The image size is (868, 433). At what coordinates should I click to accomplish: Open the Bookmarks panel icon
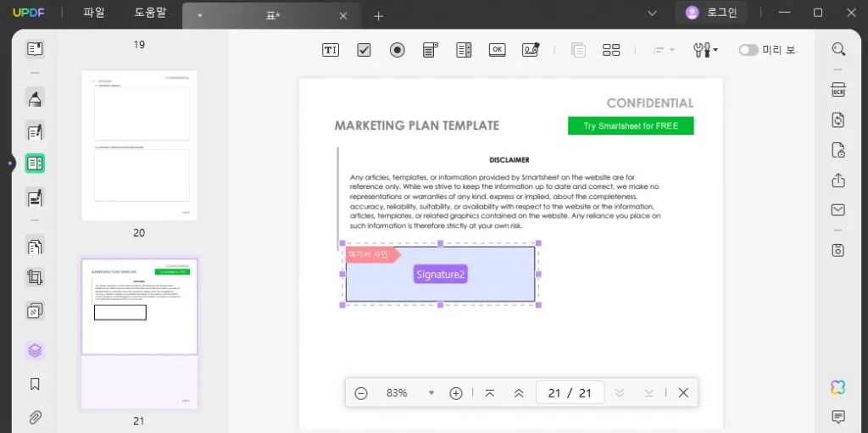pos(35,384)
